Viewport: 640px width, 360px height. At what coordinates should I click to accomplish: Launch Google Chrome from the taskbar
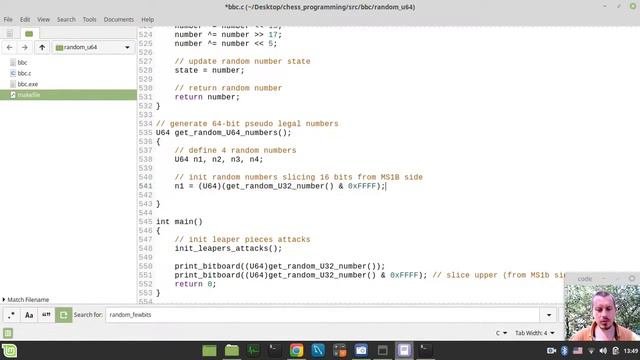click(296, 351)
